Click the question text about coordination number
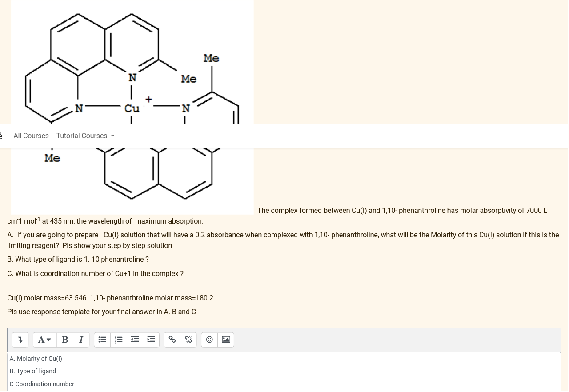 (96, 274)
